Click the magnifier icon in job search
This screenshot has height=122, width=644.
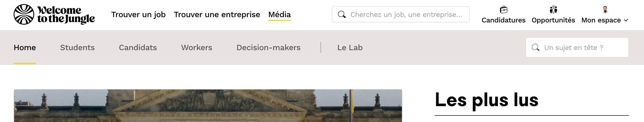(x=342, y=14)
